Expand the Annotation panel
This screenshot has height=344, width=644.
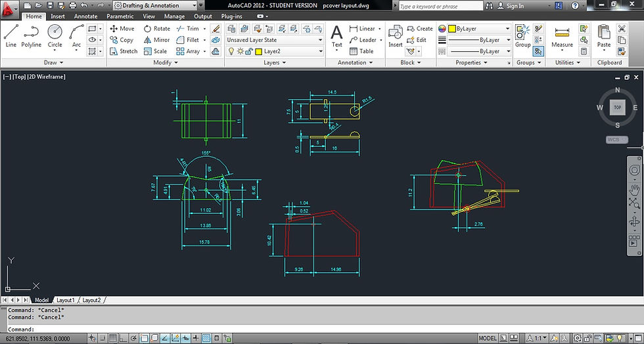356,62
